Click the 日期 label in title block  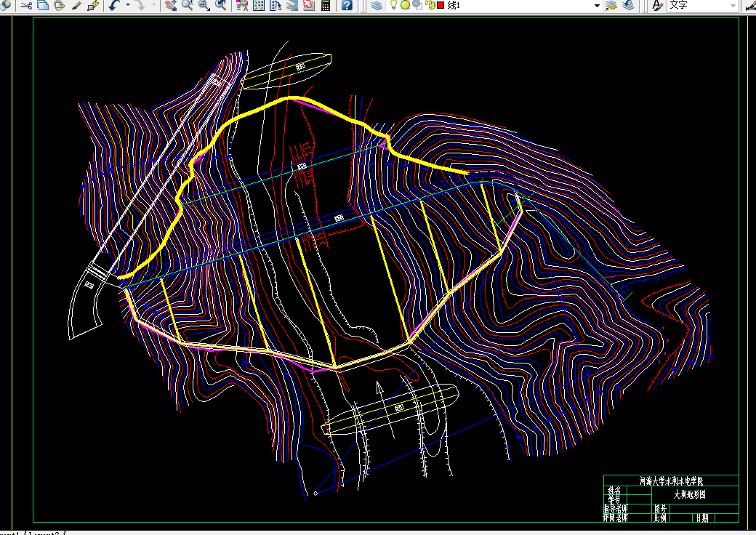point(702,518)
